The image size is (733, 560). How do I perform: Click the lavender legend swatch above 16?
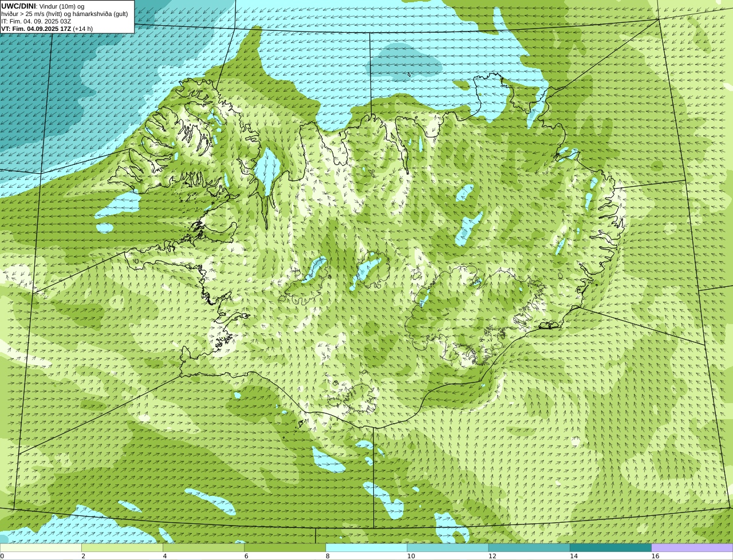(692, 548)
